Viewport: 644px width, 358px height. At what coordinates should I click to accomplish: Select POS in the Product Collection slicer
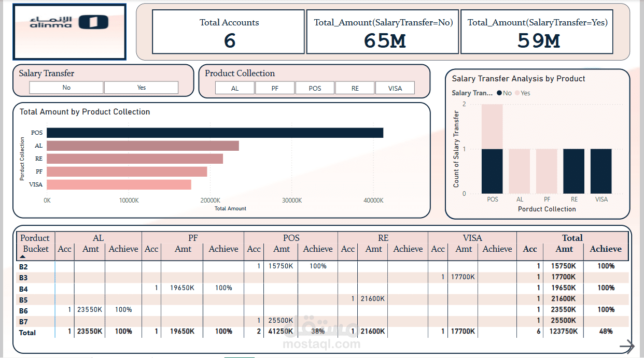(315, 88)
